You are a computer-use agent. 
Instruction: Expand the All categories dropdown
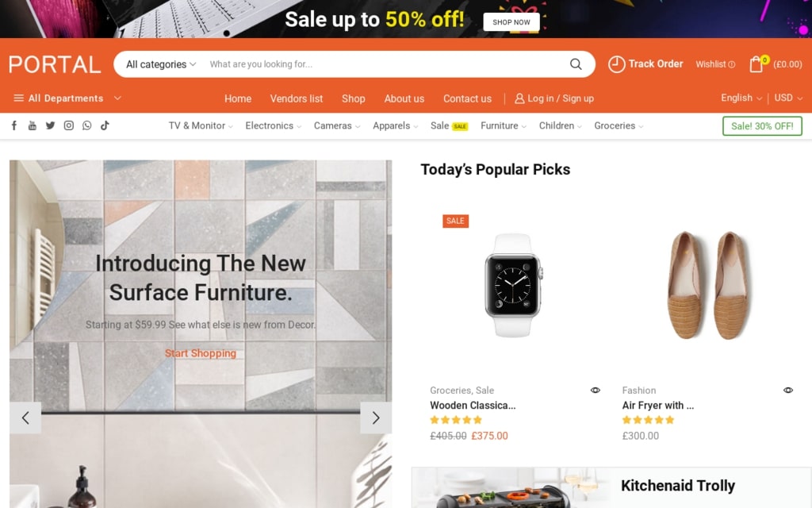click(161, 64)
